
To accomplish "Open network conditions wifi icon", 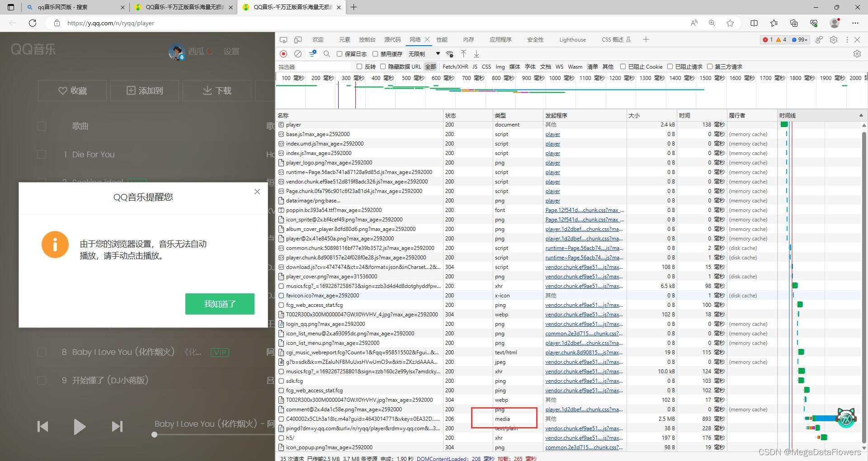I will click(449, 54).
